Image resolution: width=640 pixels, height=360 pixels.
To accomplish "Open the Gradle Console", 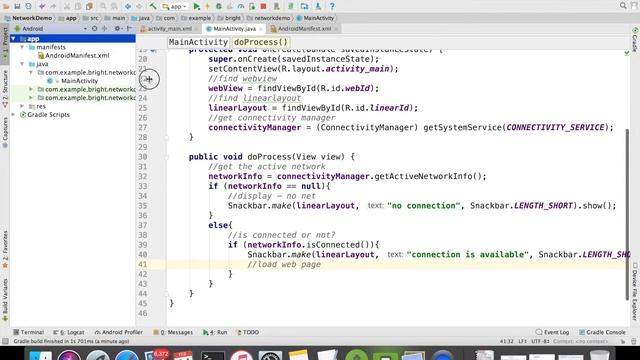I will (602, 332).
